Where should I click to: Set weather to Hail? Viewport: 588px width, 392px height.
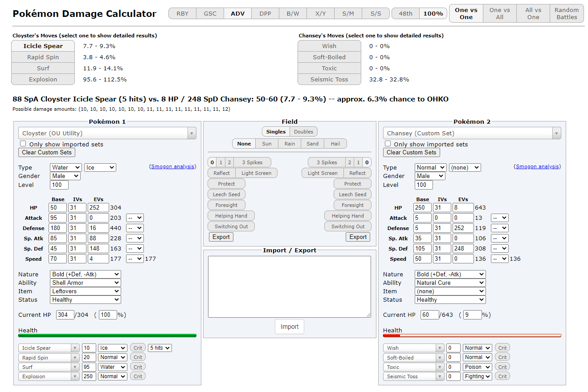coord(335,144)
